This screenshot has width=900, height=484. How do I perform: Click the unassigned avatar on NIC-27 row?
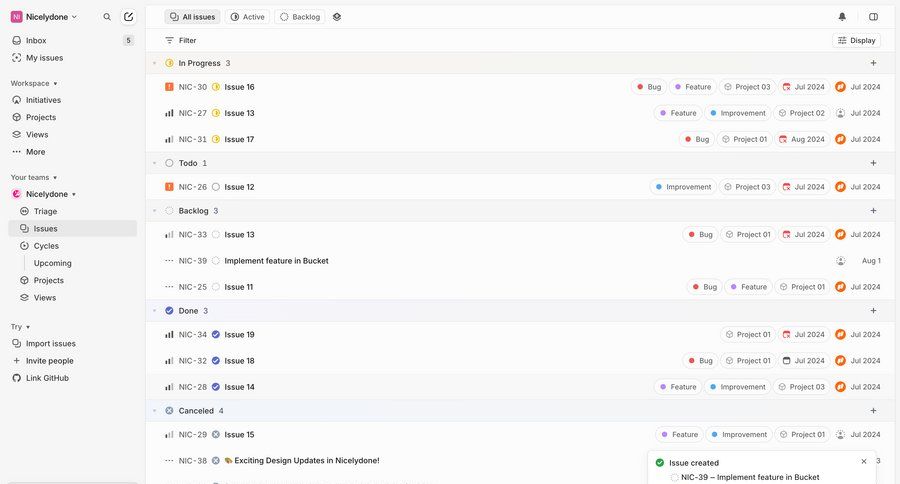(840, 113)
